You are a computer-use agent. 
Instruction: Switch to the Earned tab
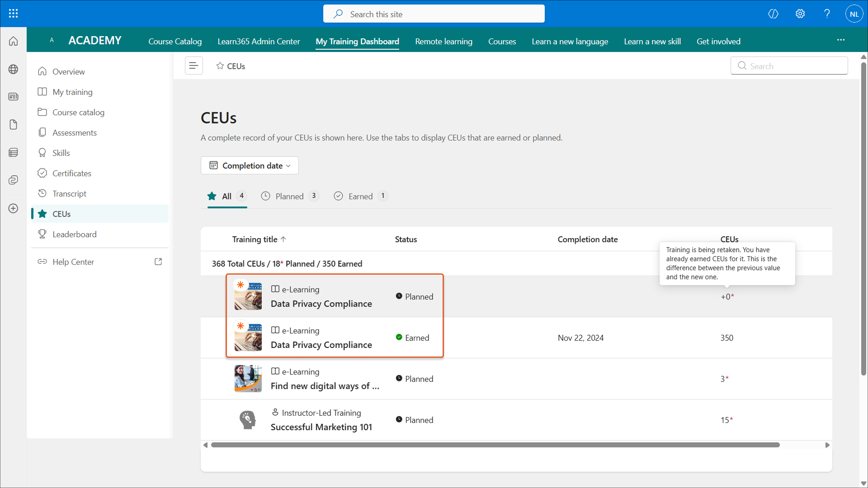(360, 196)
